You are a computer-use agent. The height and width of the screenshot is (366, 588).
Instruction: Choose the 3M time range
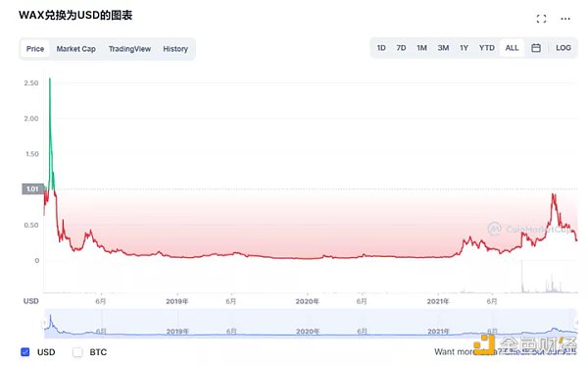click(x=443, y=48)
